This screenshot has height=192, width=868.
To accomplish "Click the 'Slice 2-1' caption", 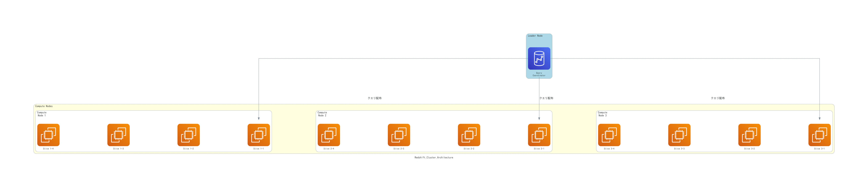I will pos(539,149).
